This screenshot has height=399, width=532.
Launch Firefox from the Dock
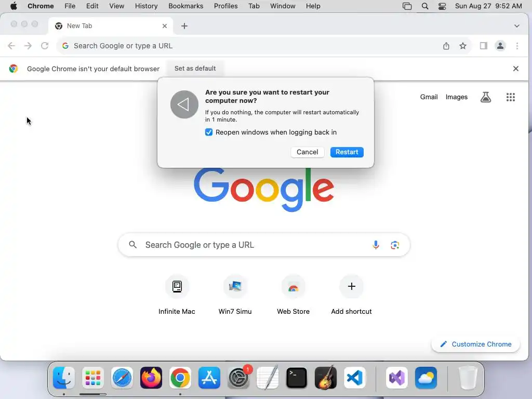tap(151, 378)
